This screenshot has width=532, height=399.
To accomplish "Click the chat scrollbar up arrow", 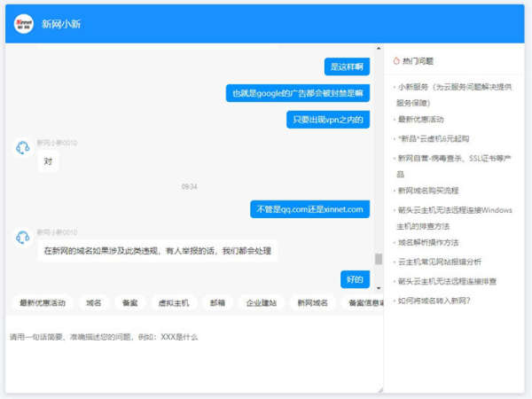I will click(x=379, y=50).
